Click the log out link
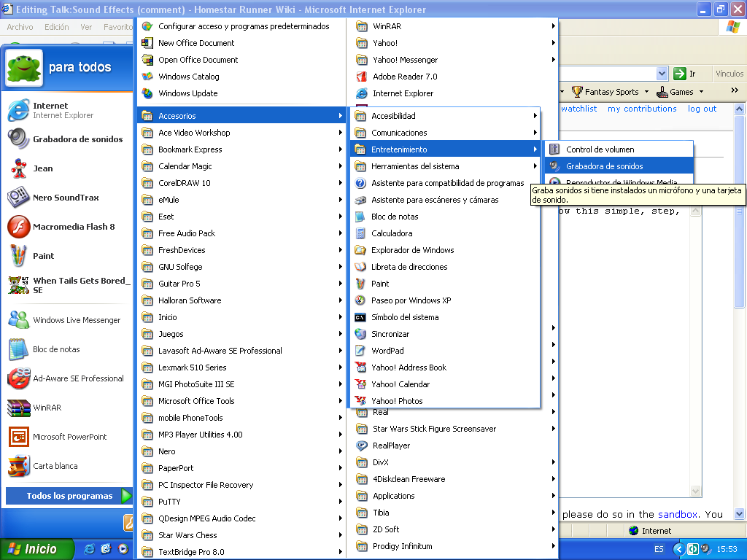 click(x=702, y=109)
